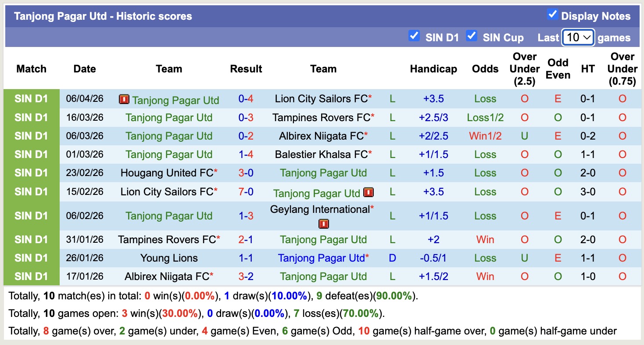Click the red card icon in the 15/02/26 row
644x345 pixels.
pyautogui.click(x=369, y=192)
